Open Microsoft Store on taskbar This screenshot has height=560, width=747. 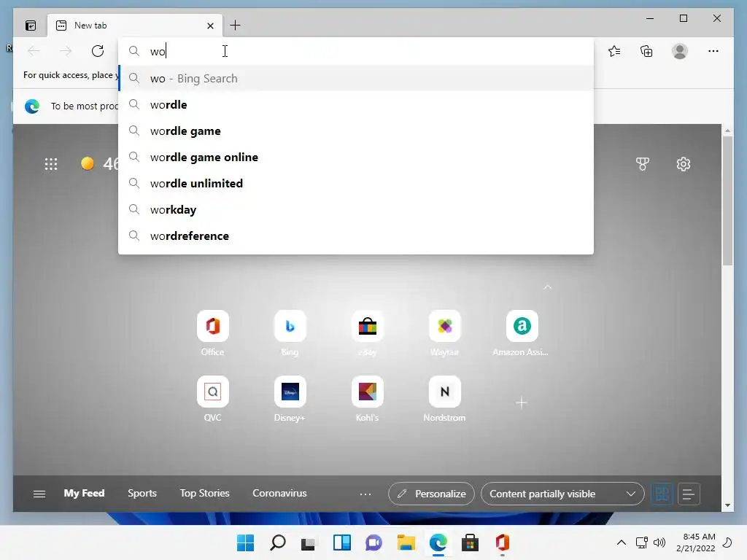pos(470,542)
